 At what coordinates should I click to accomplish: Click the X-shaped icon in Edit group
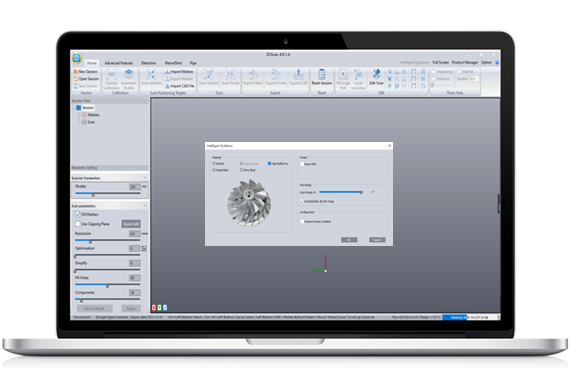pos(397,79)
